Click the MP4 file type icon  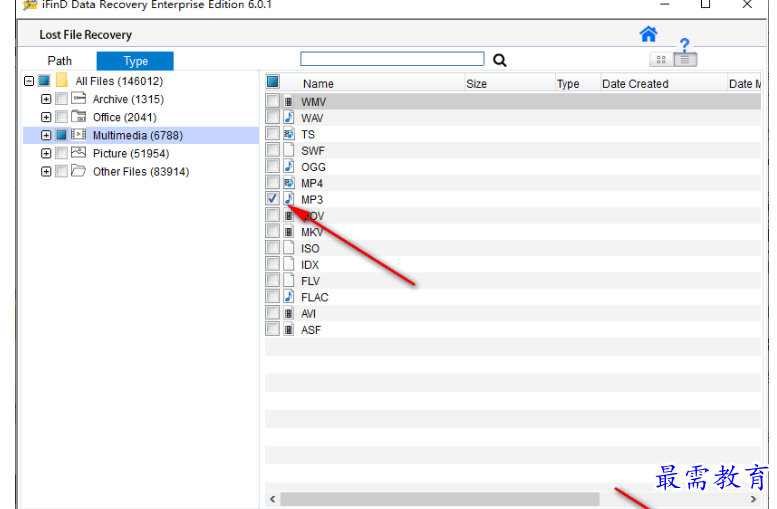coord(289,183)
